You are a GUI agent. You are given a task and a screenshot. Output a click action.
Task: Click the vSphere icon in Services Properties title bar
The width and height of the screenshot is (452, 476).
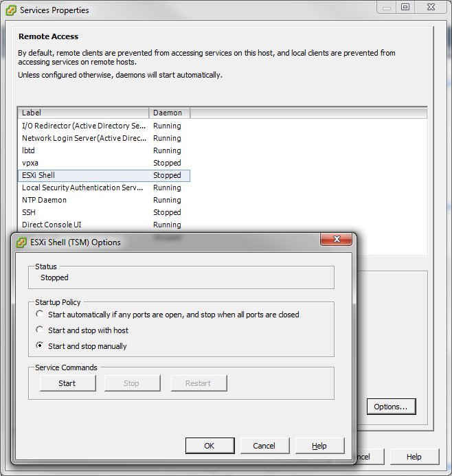coord(10,10)
